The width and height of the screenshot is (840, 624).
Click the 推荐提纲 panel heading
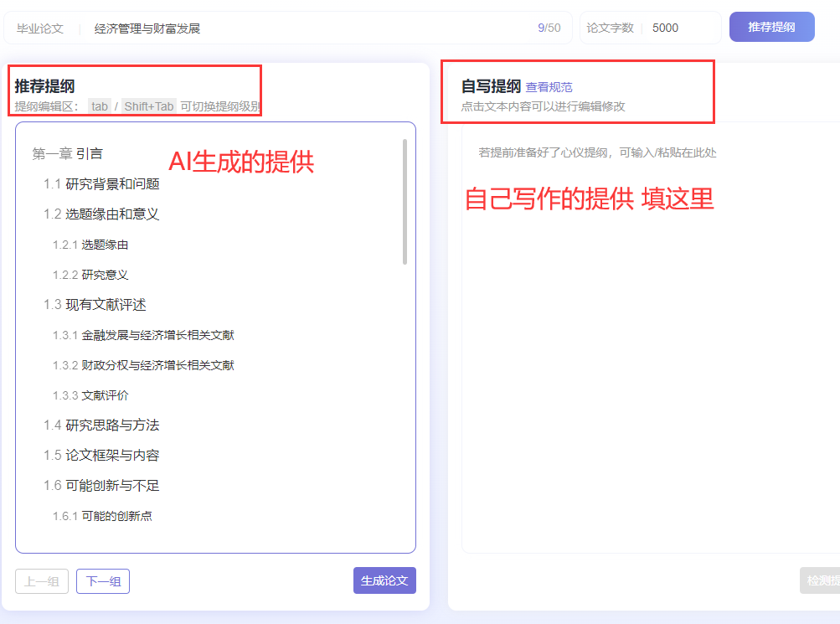(44, 86)
